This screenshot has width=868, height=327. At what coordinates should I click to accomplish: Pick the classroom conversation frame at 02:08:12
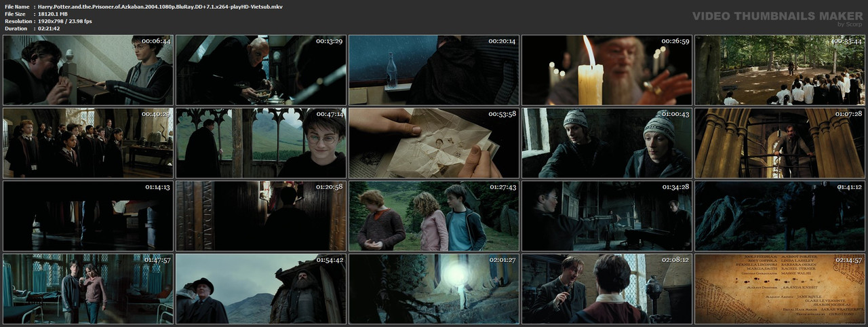pyautogui.click(x=607, y=289)
